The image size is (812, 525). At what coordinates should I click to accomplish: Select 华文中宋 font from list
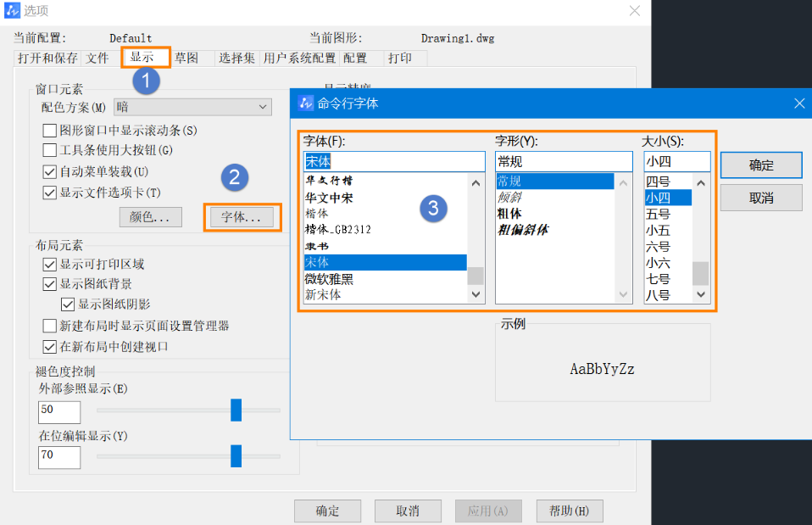[386, 198]
